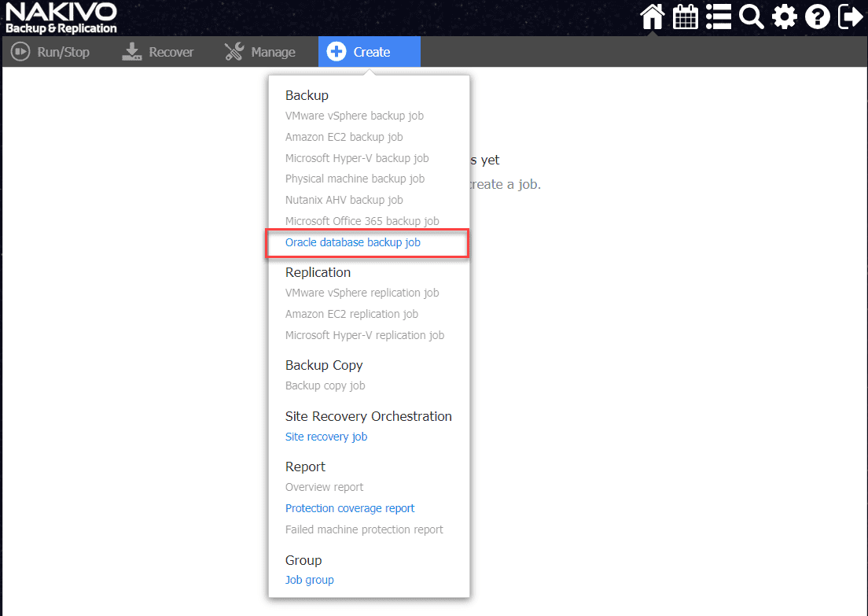Select Amazon EC2 backup job

coord(344,137)
